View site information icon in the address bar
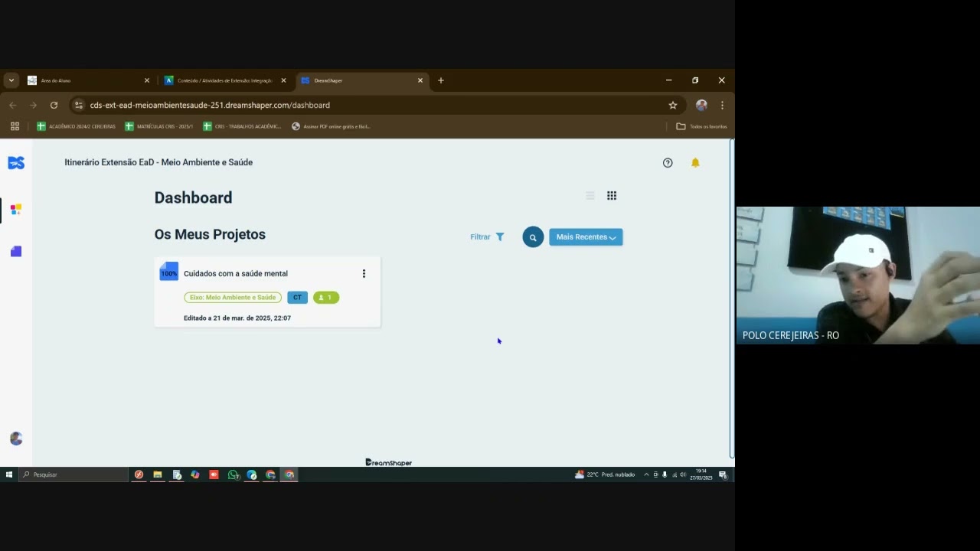This screenshot has height=551, width=980. pos(78,105)
